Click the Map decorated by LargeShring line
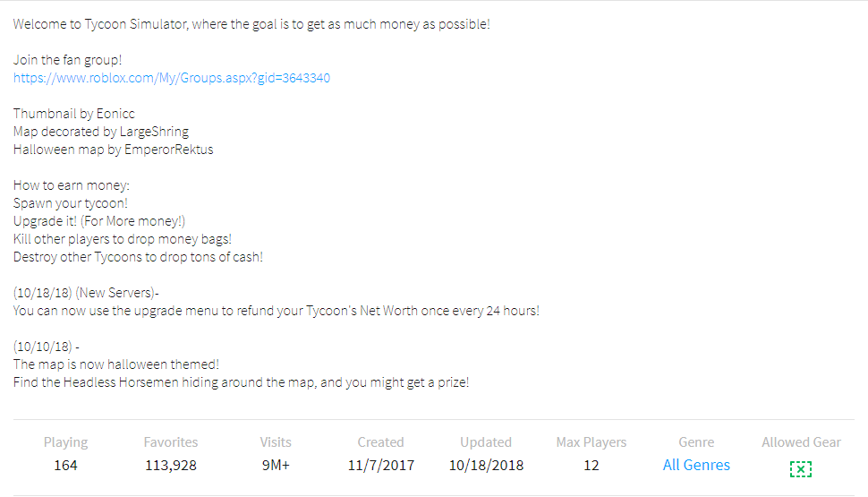868x497 pixels. tap(101, 132)
